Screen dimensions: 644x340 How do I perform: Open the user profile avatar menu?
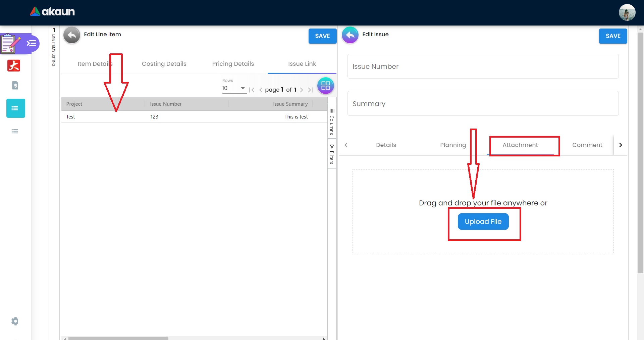click(x=627, y=13)
